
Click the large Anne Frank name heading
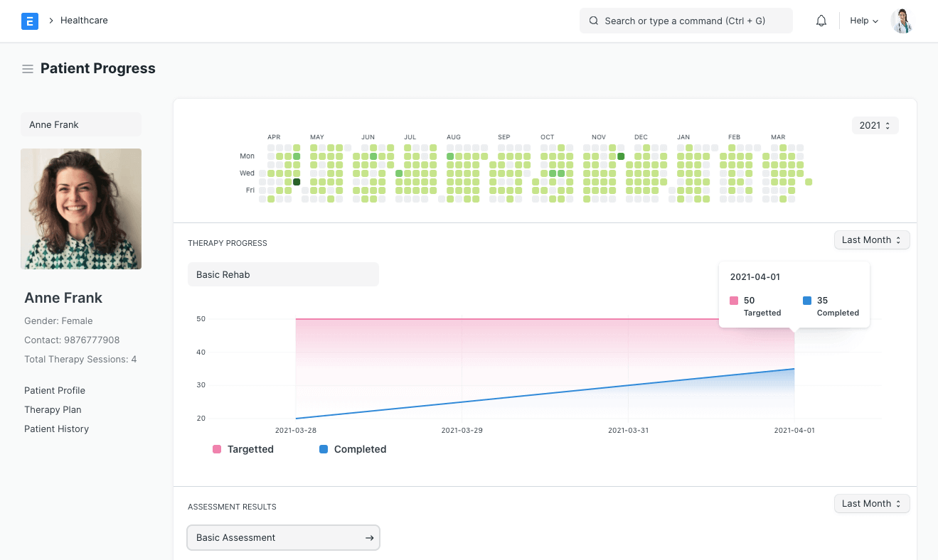coord(63,298)
